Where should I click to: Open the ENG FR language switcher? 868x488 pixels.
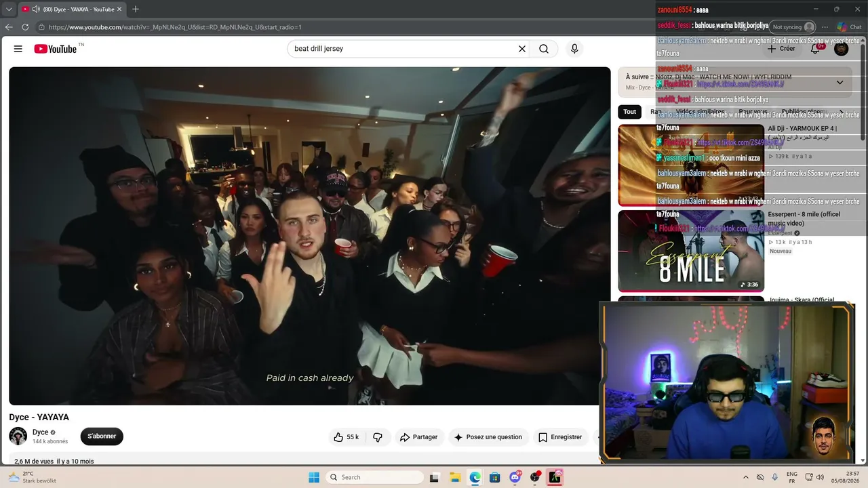(x=791, y=477)
